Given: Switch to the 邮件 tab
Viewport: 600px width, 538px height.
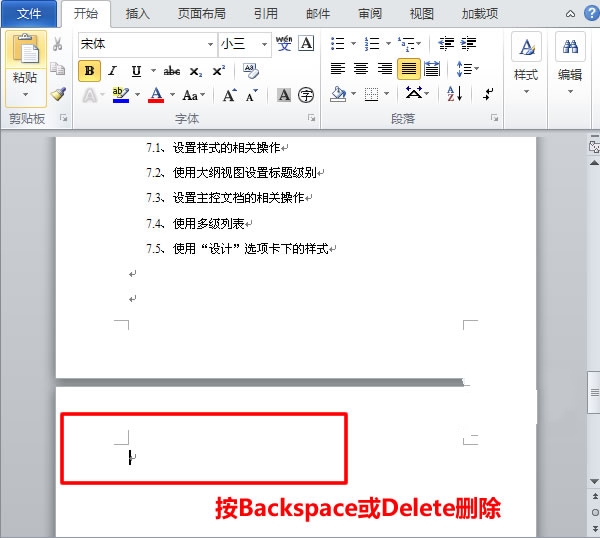Looking at the screenshot, I should [x=318, y=14].
